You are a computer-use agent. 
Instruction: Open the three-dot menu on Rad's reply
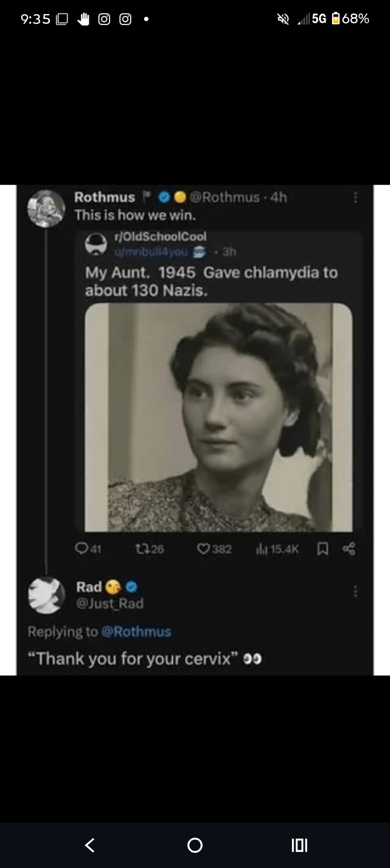pos(355,592)
